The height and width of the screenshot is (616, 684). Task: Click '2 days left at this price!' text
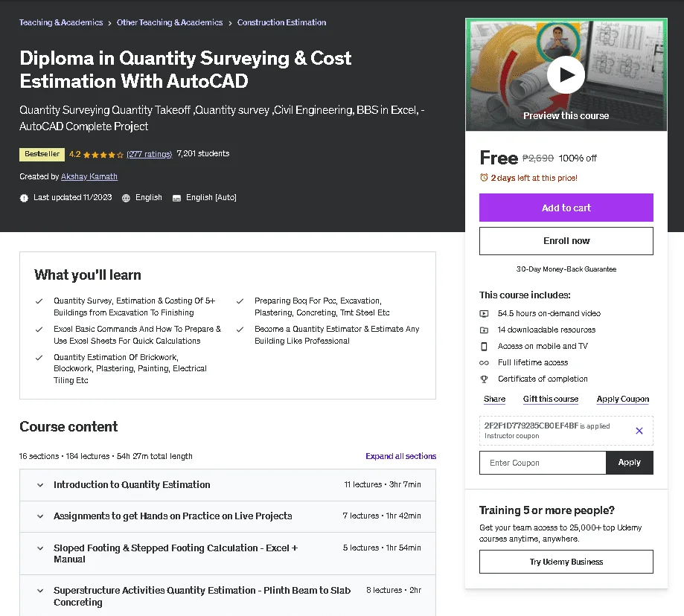(x=534, y=178)
